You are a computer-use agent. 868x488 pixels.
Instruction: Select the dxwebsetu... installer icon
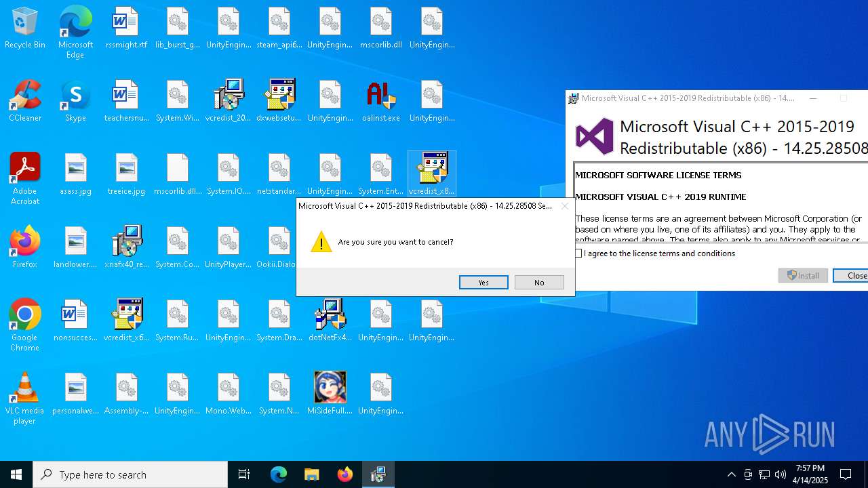point(279,102)
